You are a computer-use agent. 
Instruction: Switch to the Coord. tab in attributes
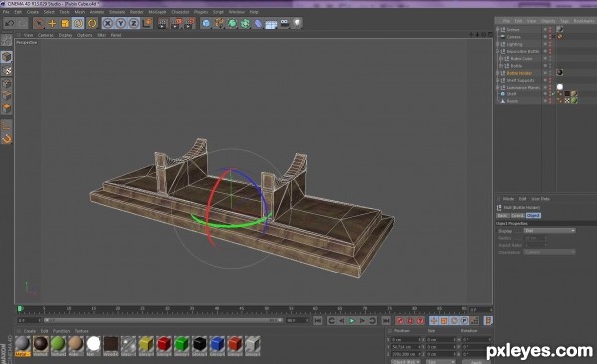coord(517,216)
